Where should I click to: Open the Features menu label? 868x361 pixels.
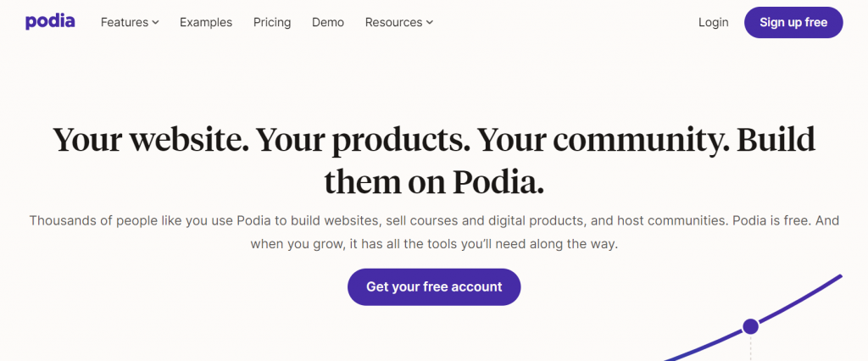[125, 23]
